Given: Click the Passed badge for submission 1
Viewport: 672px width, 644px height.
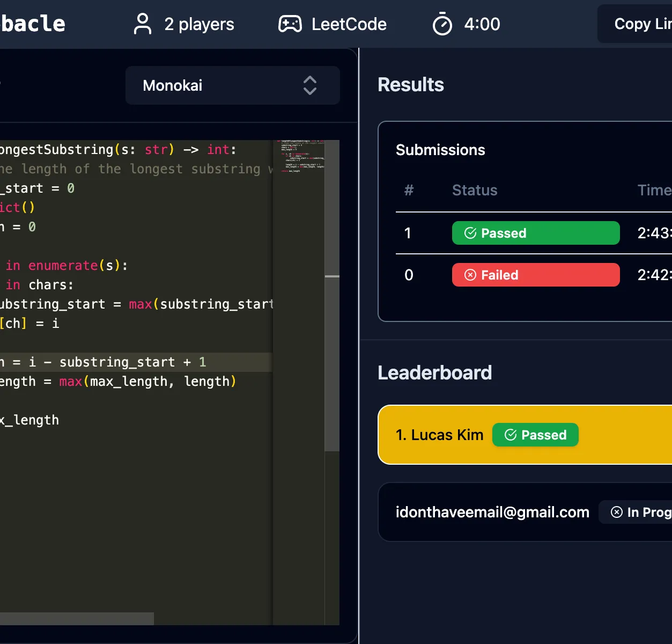Looking at the screenshot, I should click(x=535, y=233).
